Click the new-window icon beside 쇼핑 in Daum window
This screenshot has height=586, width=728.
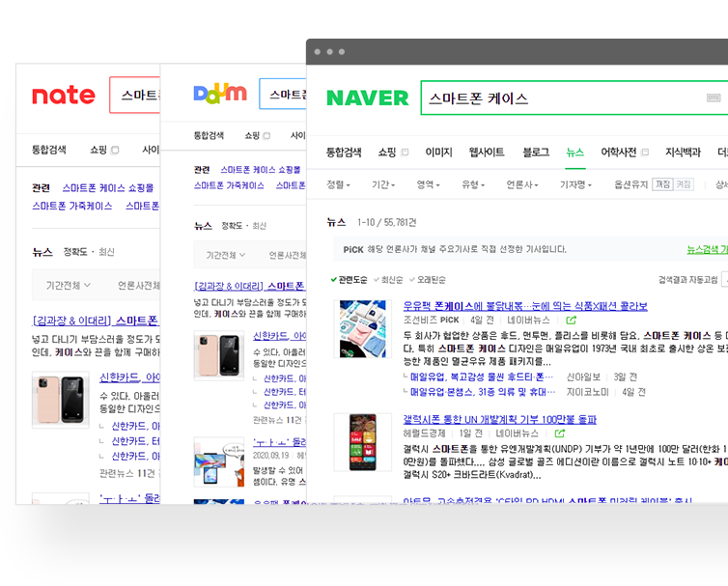266,135
